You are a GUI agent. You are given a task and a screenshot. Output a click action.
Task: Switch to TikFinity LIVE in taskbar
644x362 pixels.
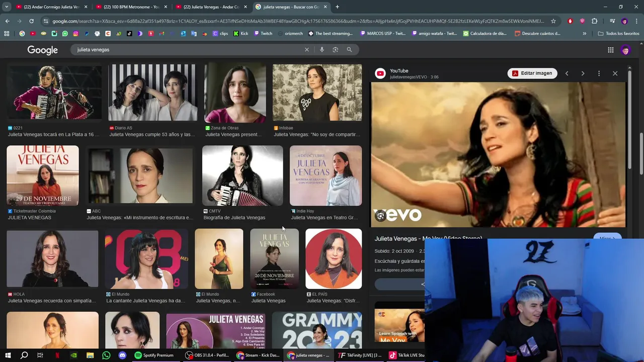click(360, 355)
